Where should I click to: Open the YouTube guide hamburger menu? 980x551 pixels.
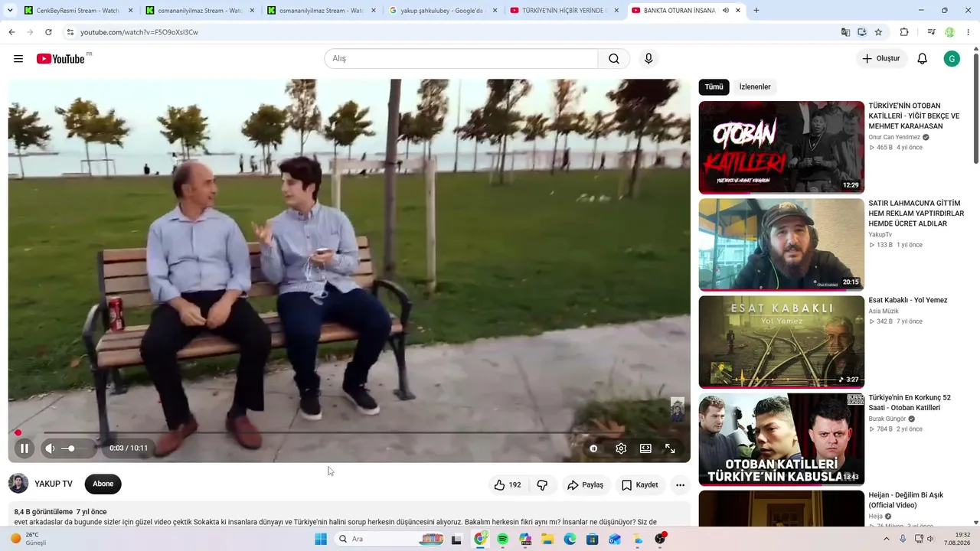[18, 59]
